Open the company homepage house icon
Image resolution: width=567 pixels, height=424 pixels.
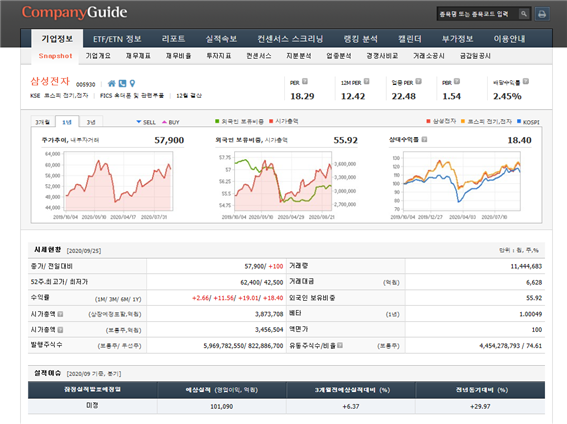pyautogui.click(x=112, y=83)
